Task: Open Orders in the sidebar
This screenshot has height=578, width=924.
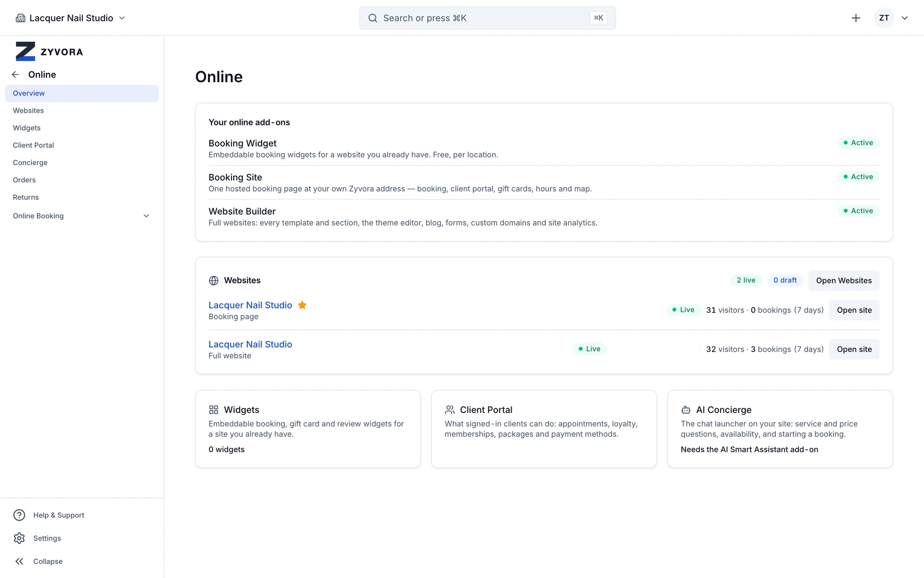Action: 82,180
